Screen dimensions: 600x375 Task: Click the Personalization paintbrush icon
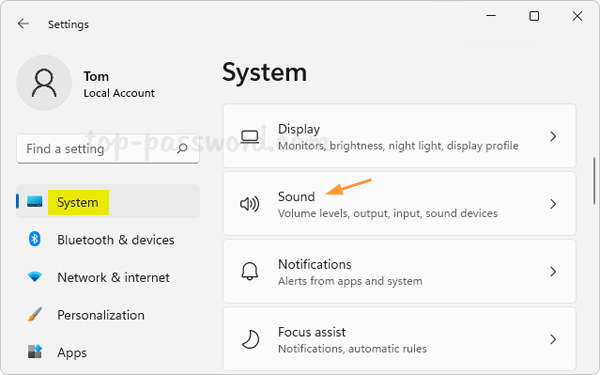point(35,315)
